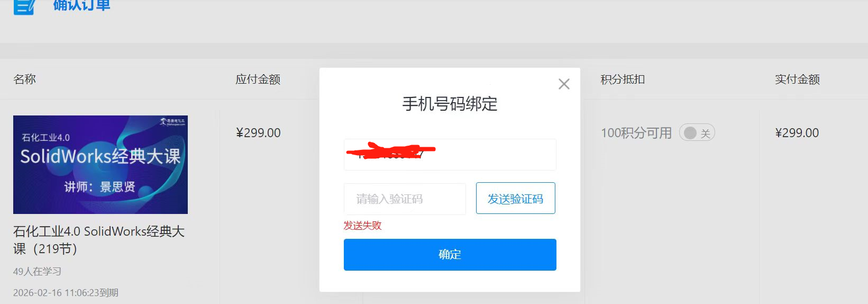Select the ¥299.00 amount under 应付金额
868x304 pixels.
(x=258, y=133)
